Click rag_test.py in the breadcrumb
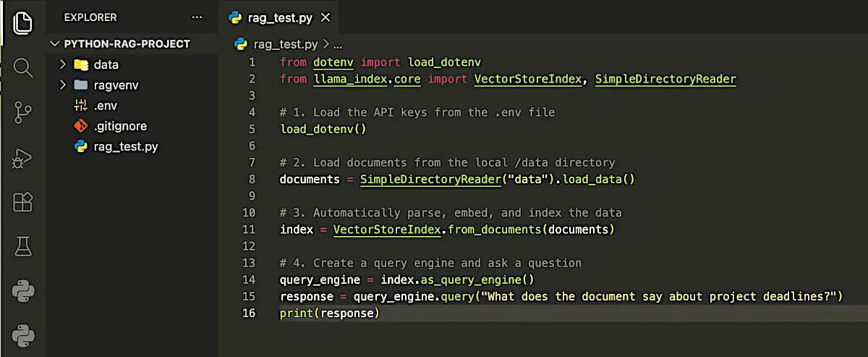The image size is (868, 357). point(285,45)
